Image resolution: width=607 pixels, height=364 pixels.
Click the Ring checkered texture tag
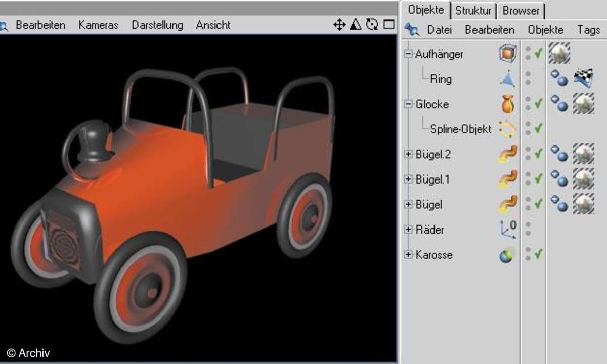[x=583, y=78]
